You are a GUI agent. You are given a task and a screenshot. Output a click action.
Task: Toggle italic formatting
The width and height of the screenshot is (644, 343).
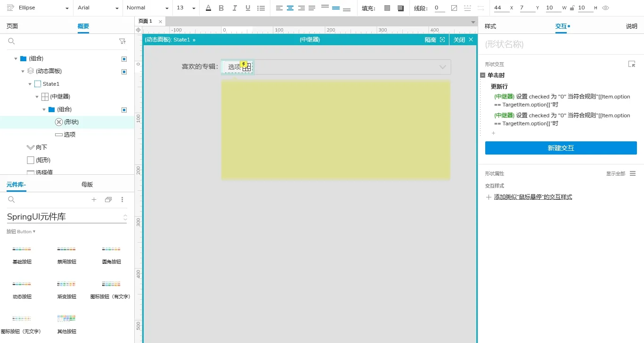click(x=235, y=8)
